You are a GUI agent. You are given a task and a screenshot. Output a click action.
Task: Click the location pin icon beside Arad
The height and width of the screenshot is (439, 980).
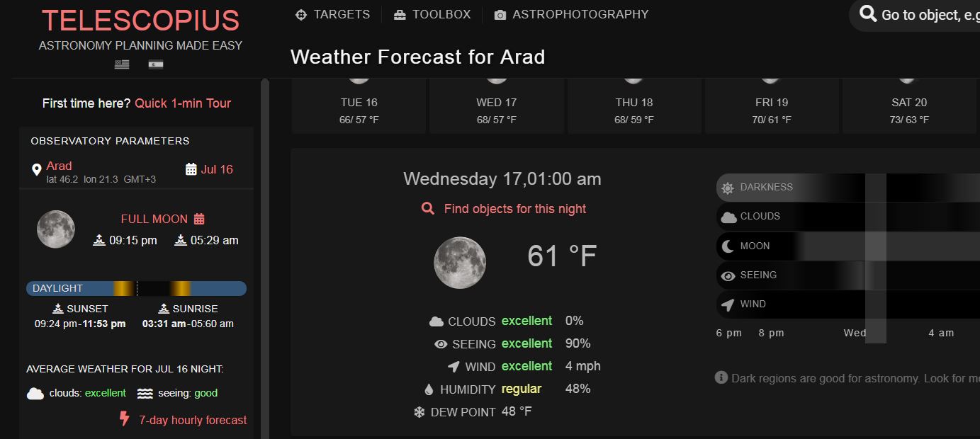(x=37, y=170)
